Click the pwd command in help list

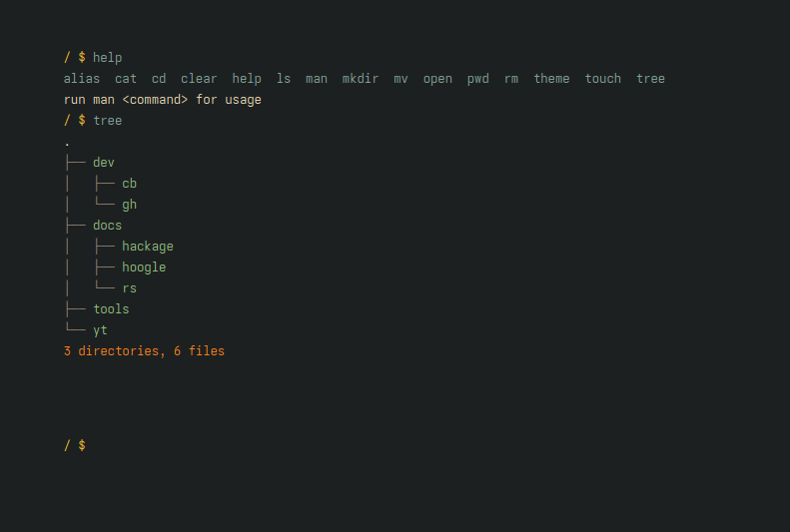(478, 79)
